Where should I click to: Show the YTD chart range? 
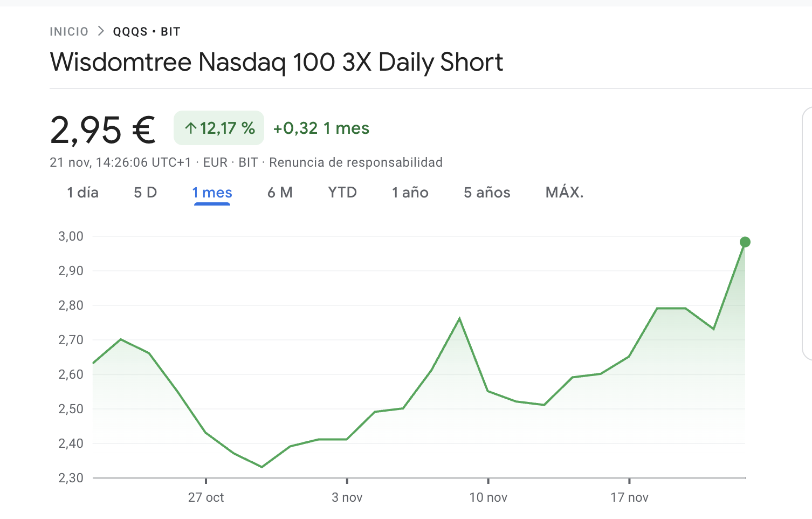click(342, 193)
